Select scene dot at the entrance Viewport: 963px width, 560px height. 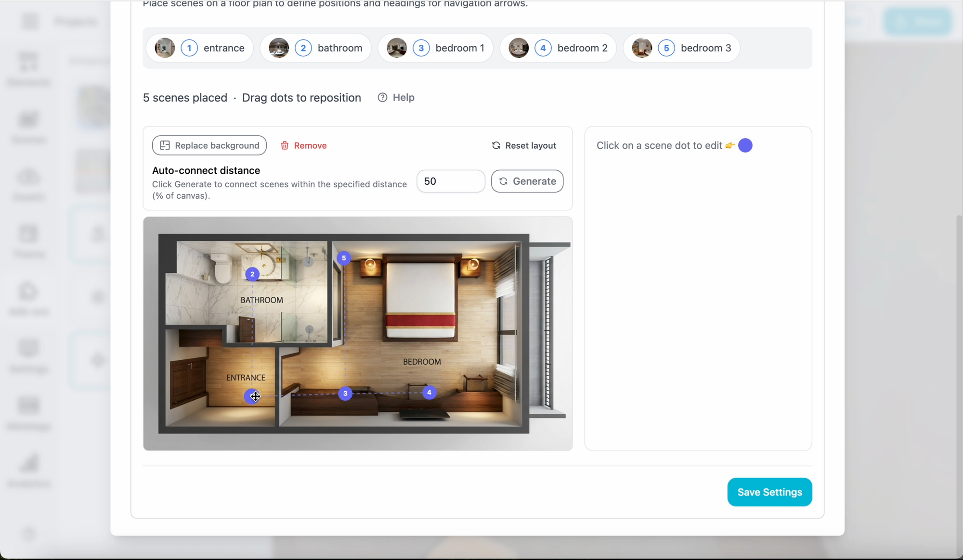252,396
